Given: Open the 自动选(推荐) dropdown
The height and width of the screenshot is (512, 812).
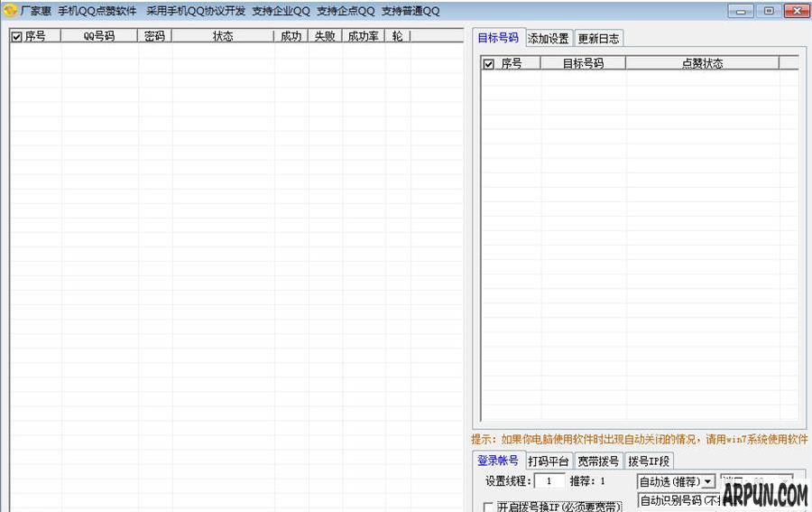Looking at the screenshot, I should pyautogui.click(x=677, y=481).
